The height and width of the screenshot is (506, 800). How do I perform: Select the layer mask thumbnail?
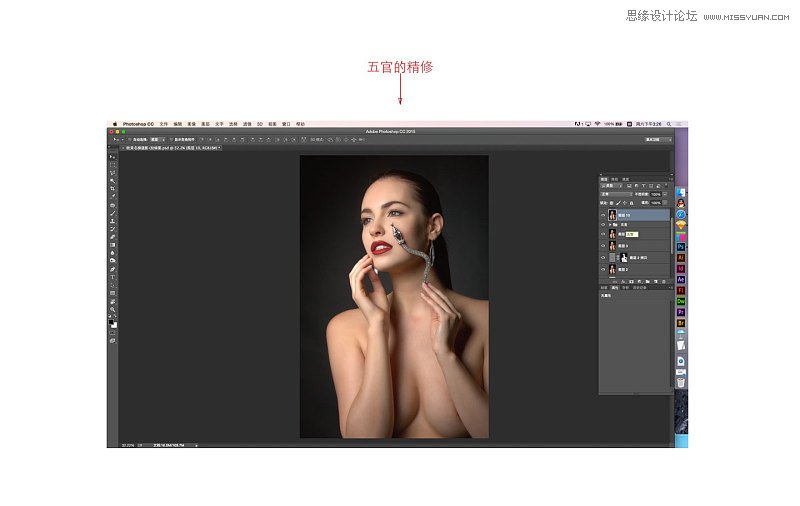tap(623, 257)
